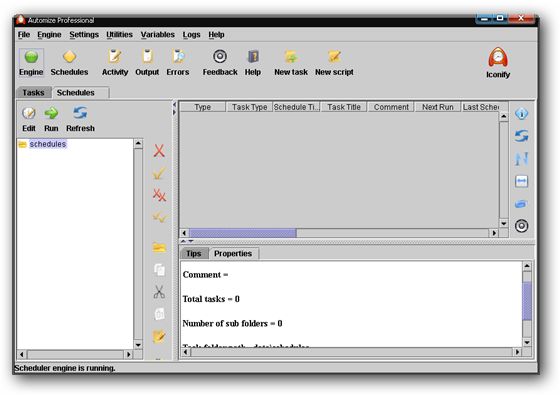Click the splitter arrow above the Tips tab
The width and height of the screenshot is (560, 395).
pyautogui.click(x=183, y=241)
